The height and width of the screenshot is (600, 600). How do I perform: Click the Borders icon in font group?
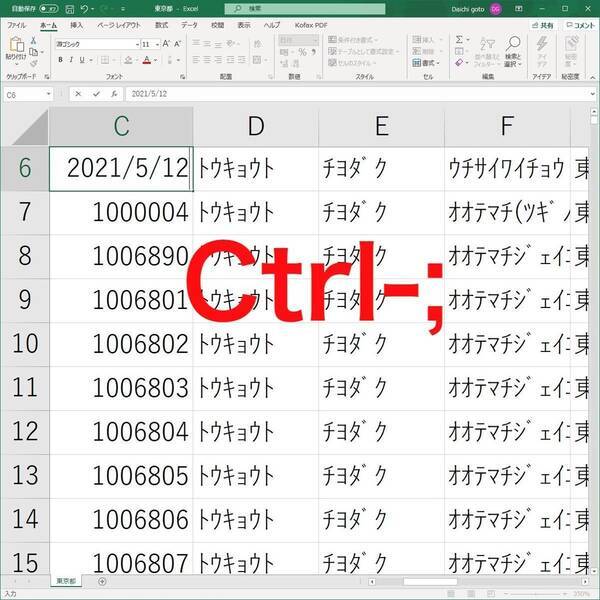point(104,60)
